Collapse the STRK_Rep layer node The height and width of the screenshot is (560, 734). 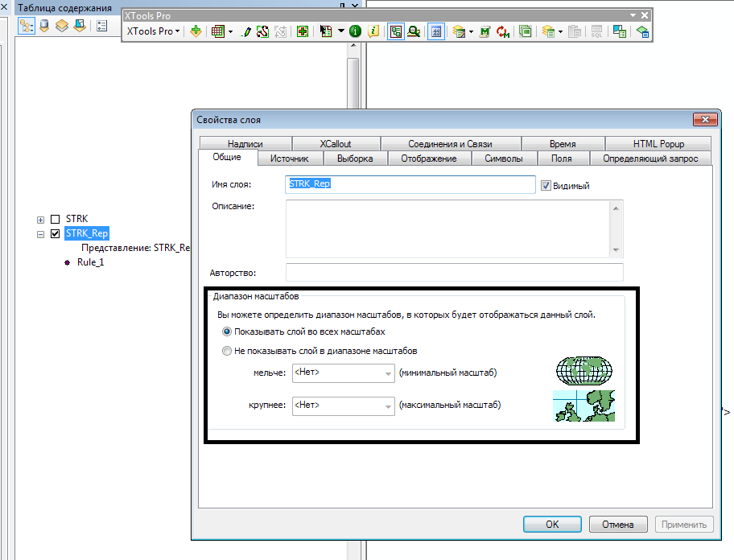click(41, 234)
